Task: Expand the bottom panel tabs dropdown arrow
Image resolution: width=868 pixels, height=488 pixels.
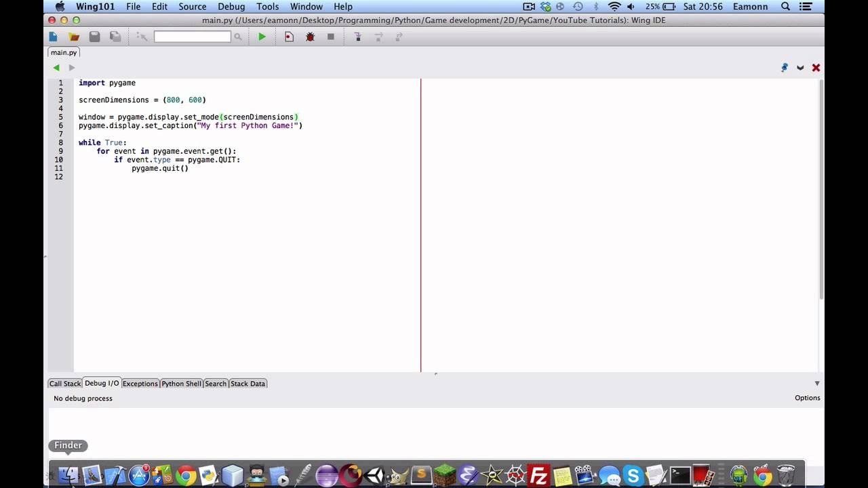Action: pos(816,384)
